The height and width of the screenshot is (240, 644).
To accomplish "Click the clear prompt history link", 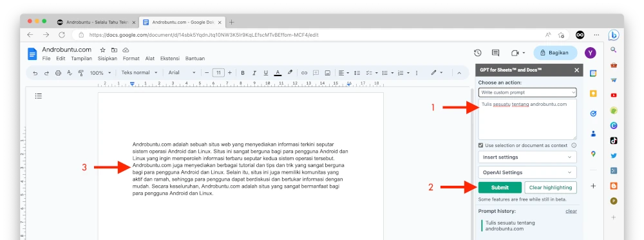I will pyautogui.click(x=571, y=211).
